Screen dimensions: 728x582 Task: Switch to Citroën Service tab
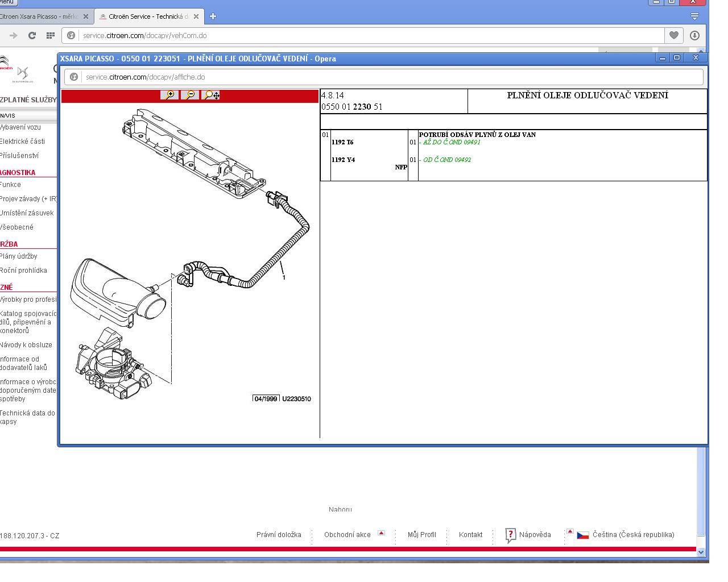point(150,16)
